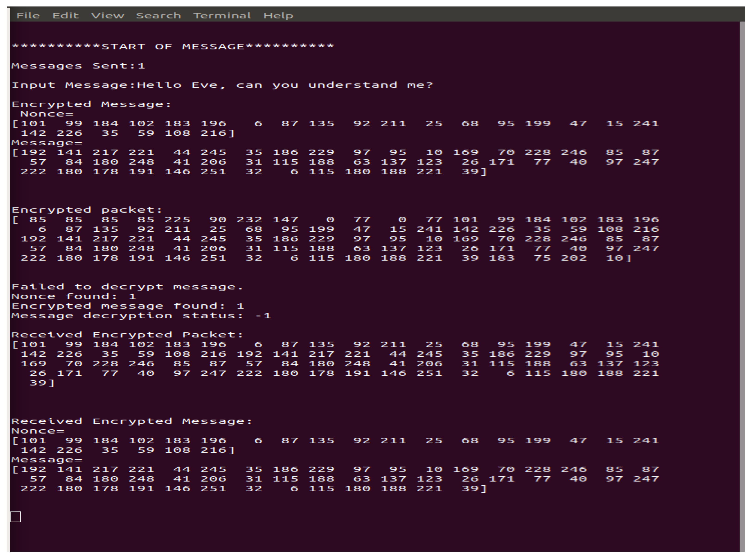Click the 'Input Message:Hello Eve' text line
The width and height of the screenshot is (753, 560).
point(222,85)
